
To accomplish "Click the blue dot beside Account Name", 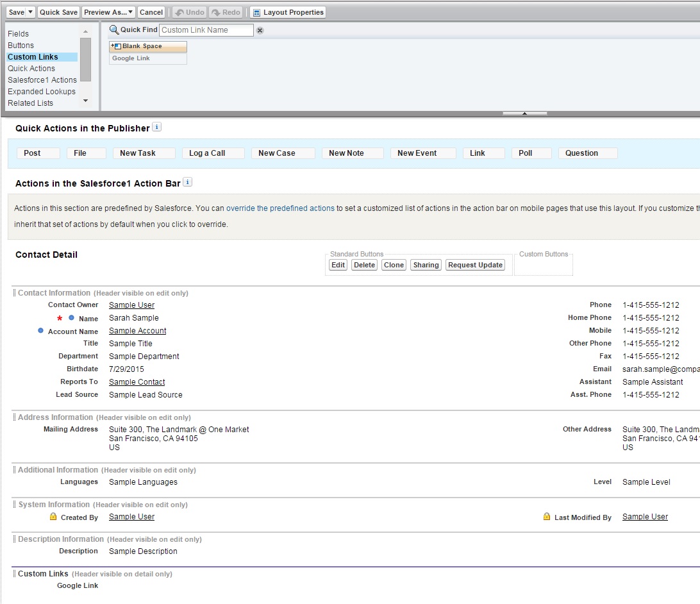I will (x=41, y=331).
